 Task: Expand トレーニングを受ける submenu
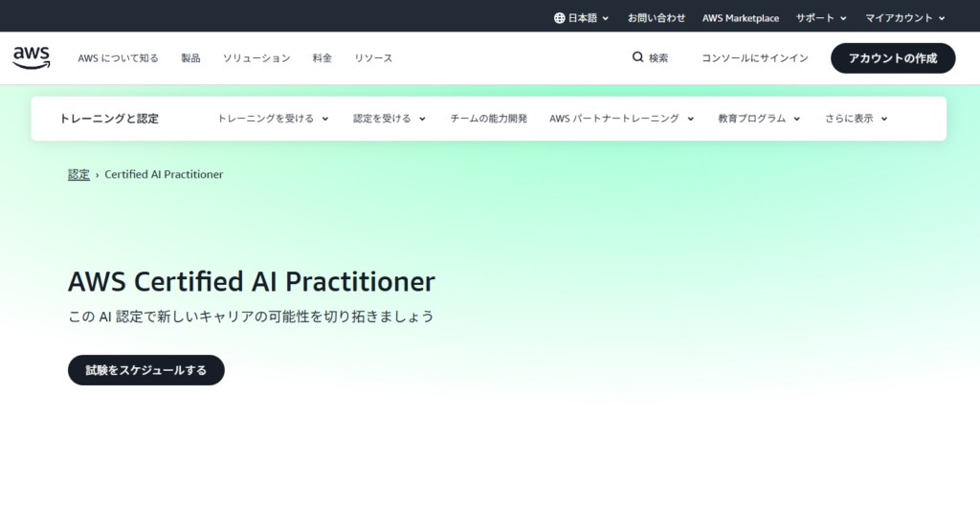(273, 119)
